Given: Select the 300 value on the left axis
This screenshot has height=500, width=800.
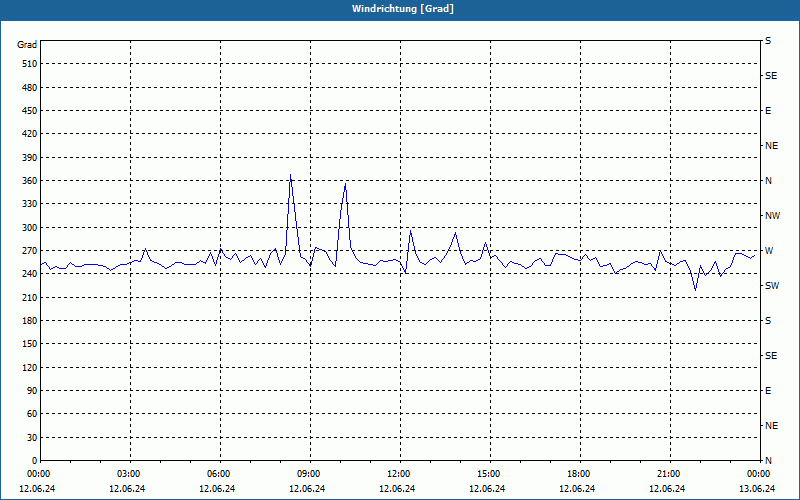Looking at the screenshot, I should [30, 228].
